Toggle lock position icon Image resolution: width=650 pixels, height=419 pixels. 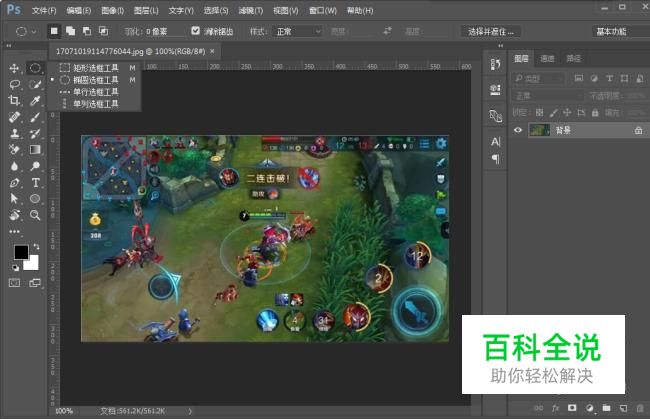click(x=567, y=112)
